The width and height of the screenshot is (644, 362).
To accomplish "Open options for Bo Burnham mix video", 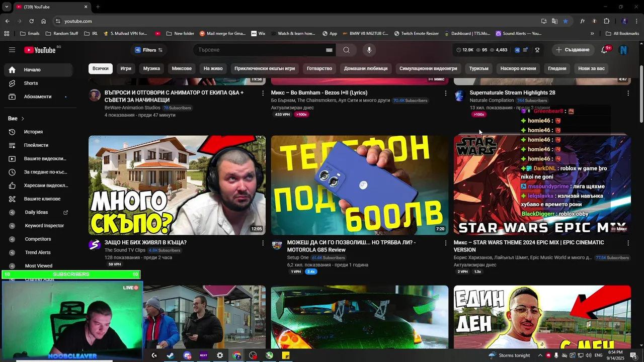I will pyautogui.click(x=445, y=93).
